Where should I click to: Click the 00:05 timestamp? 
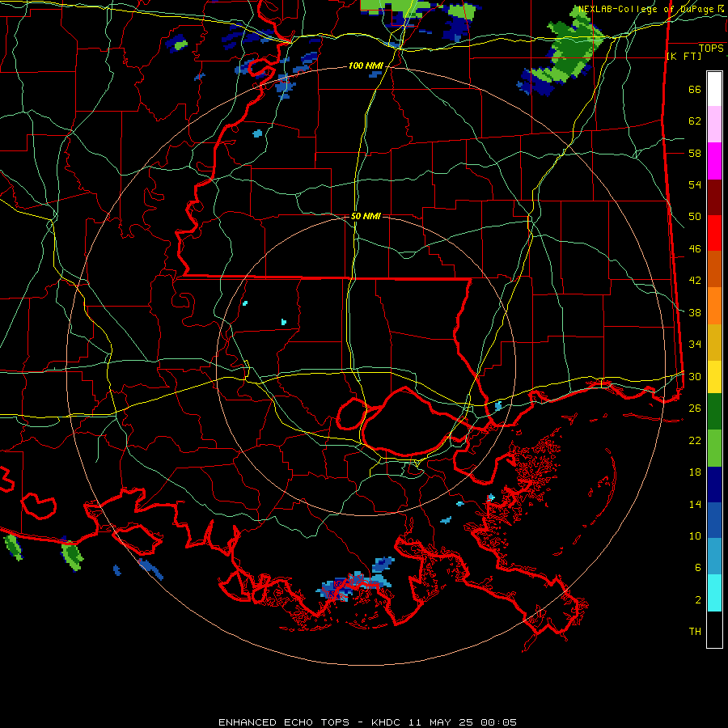pos(498,722)
